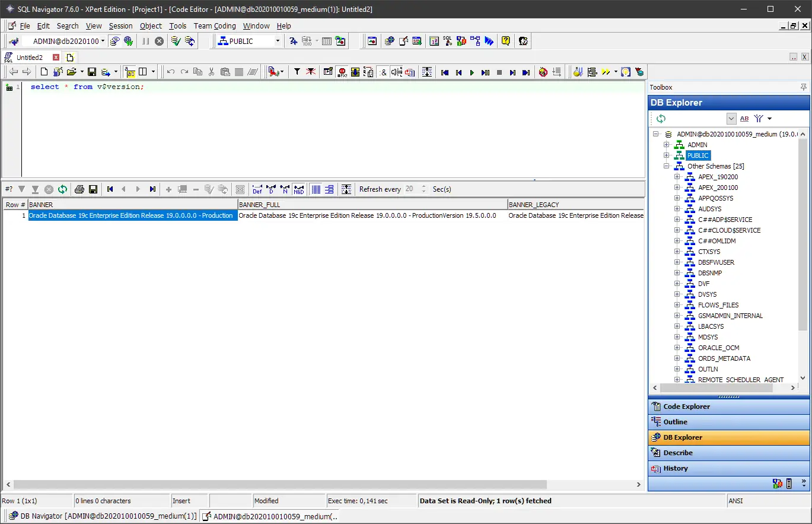812x524 pixels.
Task: Open the Code Explorer panel
Action: (729, 407)
